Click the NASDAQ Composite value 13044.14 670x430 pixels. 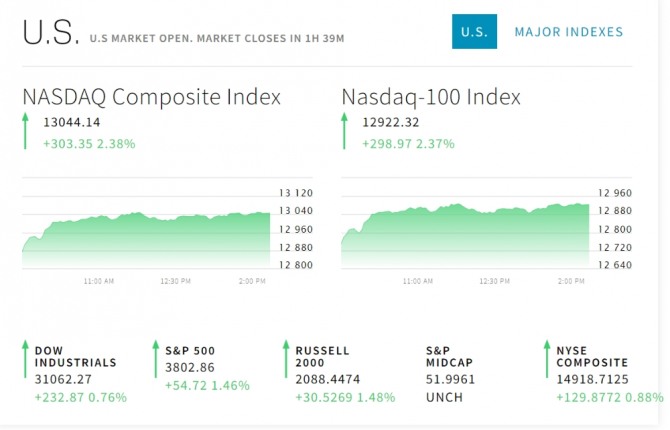tap(71, 122)
